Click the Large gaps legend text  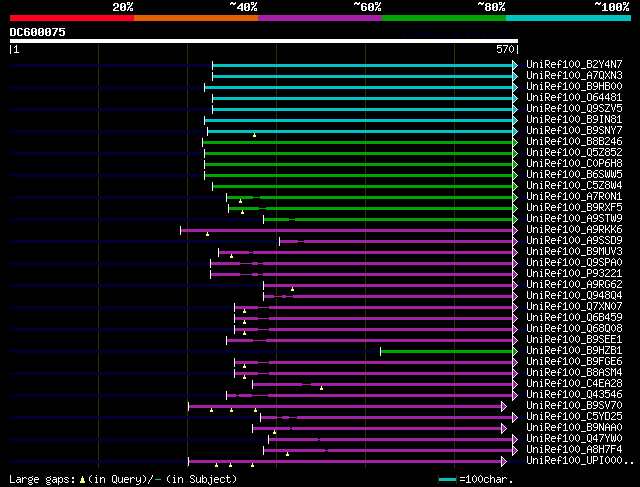[123, 480]
